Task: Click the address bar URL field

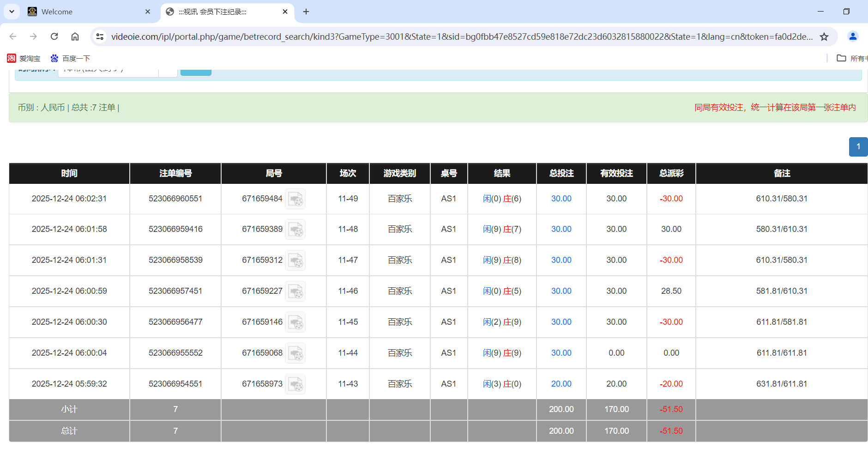Action: coord(462,36)
